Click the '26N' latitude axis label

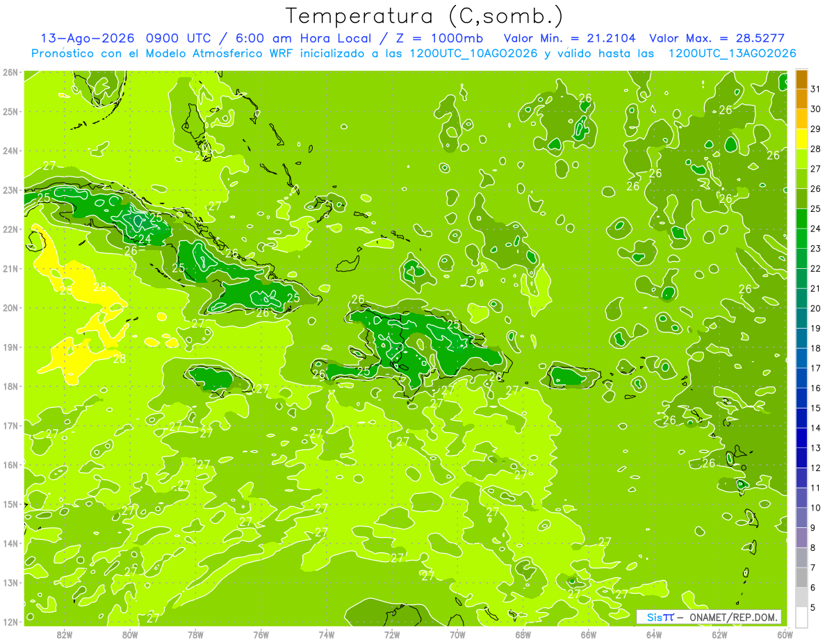10,72
